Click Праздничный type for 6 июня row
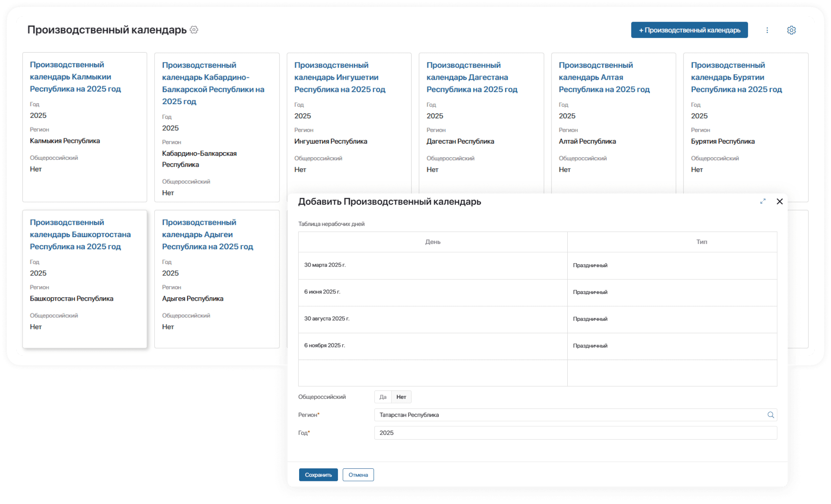Viewport: 831px width, 504px height. (590, 292)
